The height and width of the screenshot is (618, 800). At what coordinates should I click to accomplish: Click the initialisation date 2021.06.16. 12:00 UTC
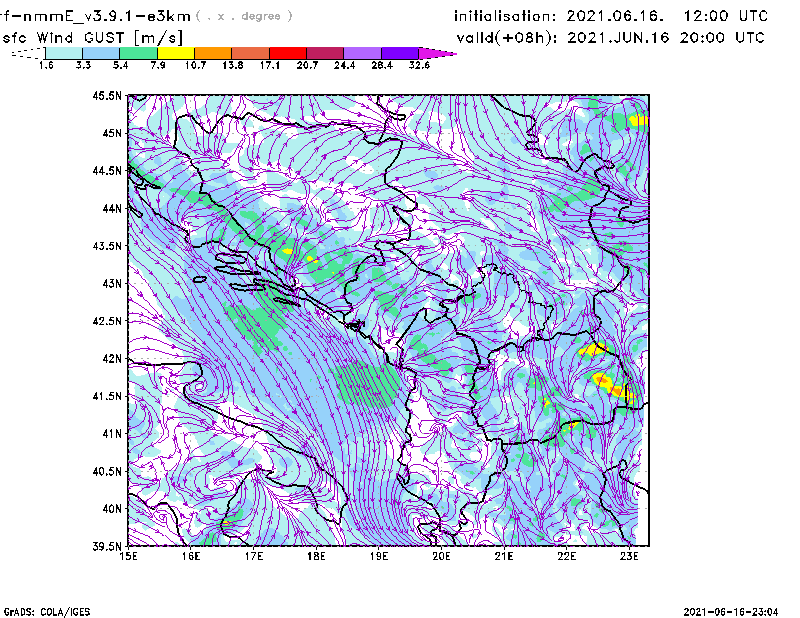[667, 16]
